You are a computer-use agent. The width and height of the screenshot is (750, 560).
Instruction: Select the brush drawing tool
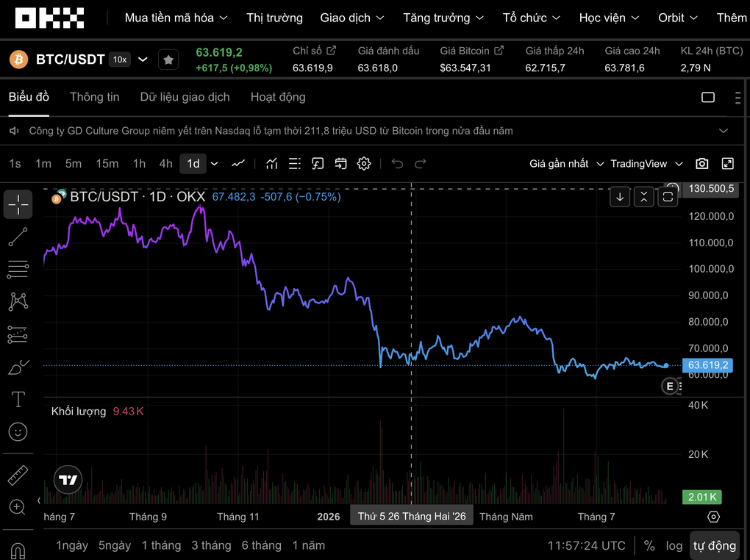(18, 367)
